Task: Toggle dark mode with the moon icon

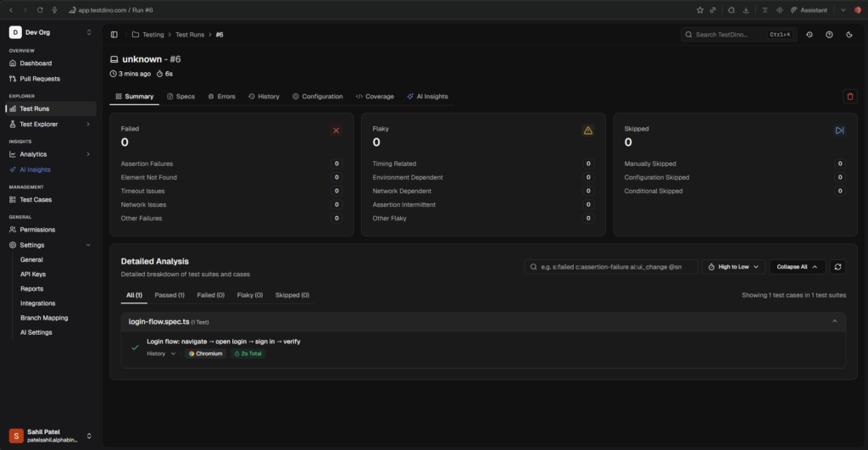Action: tap(849, 35)
